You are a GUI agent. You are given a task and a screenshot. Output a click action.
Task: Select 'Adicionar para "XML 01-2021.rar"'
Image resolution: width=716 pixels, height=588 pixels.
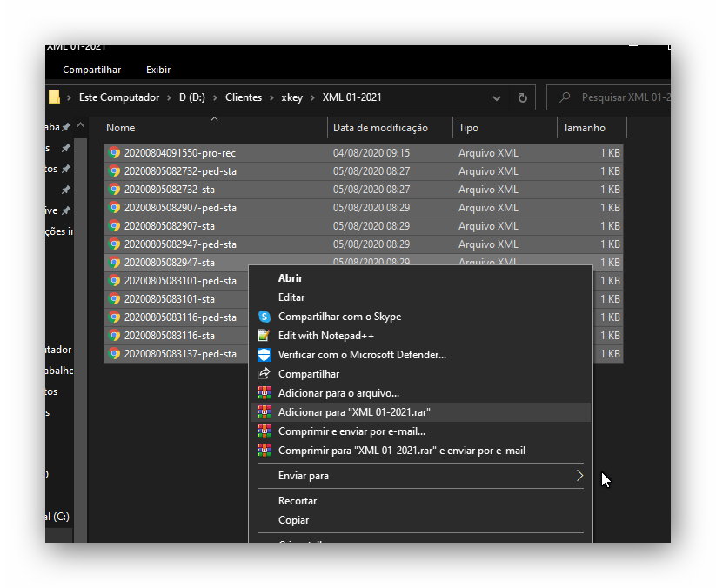point(354,412)
